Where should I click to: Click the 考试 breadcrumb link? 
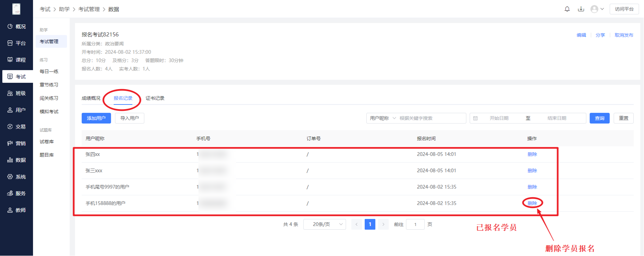point(45,9)
